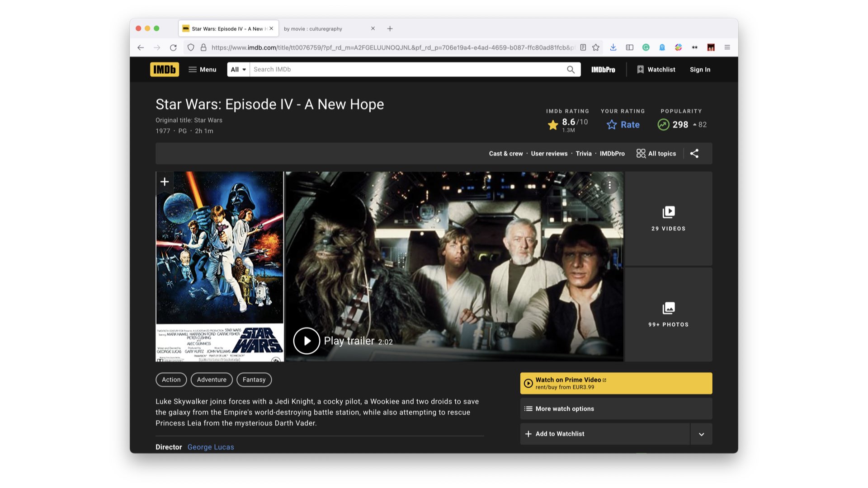Select the Fantasy genre chip
This screenshot has height=488, width=868.
[x=254, y=380]
